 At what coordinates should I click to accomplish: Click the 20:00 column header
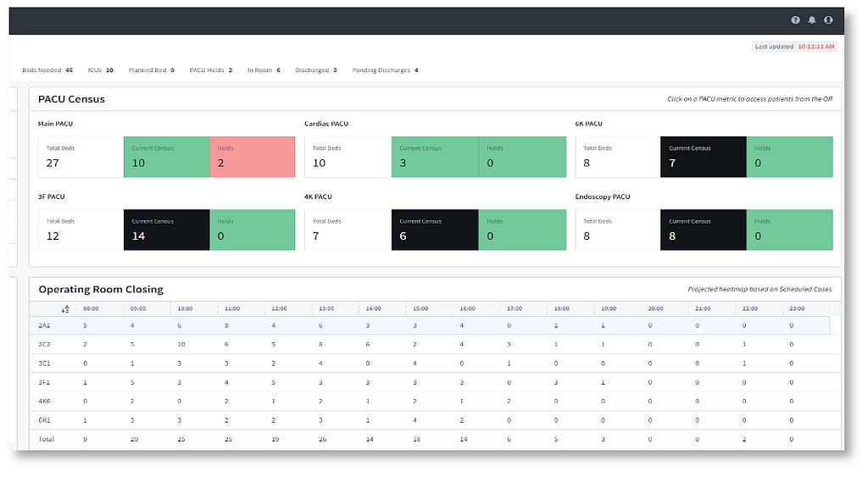tap(656, 308)
